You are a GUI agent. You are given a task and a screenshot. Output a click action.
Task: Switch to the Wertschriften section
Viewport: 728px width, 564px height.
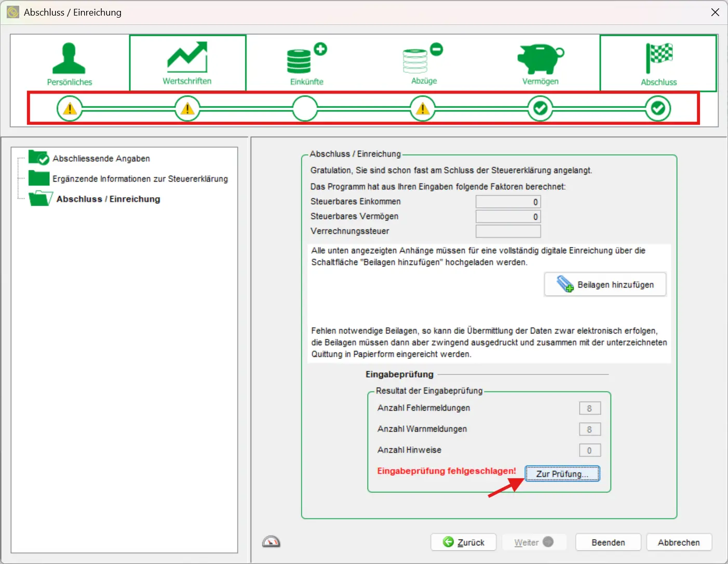pyautogui.click(x=187, y=62)
